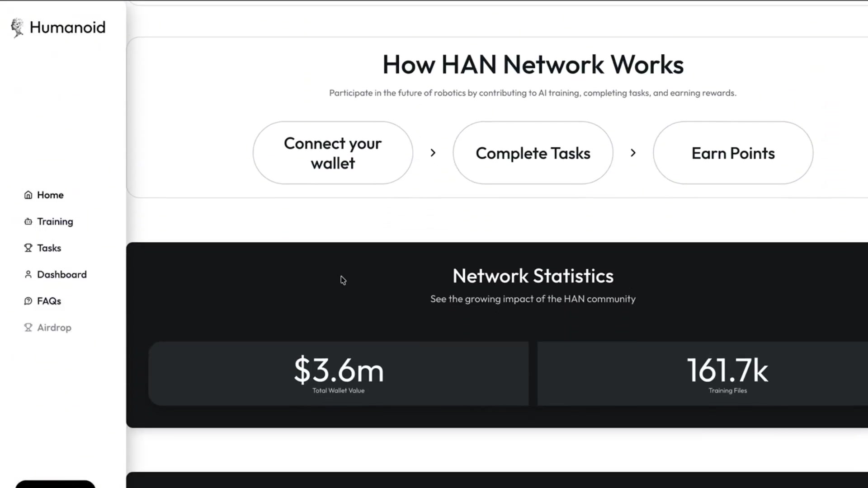Click the Total Wallet Value stat card
This screenshot has width=868, height=488.
pos(338,374)
